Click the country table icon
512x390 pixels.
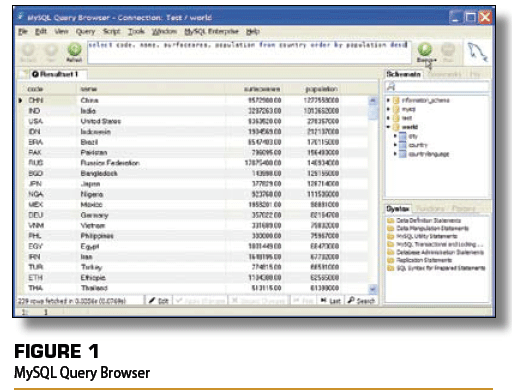403,145
